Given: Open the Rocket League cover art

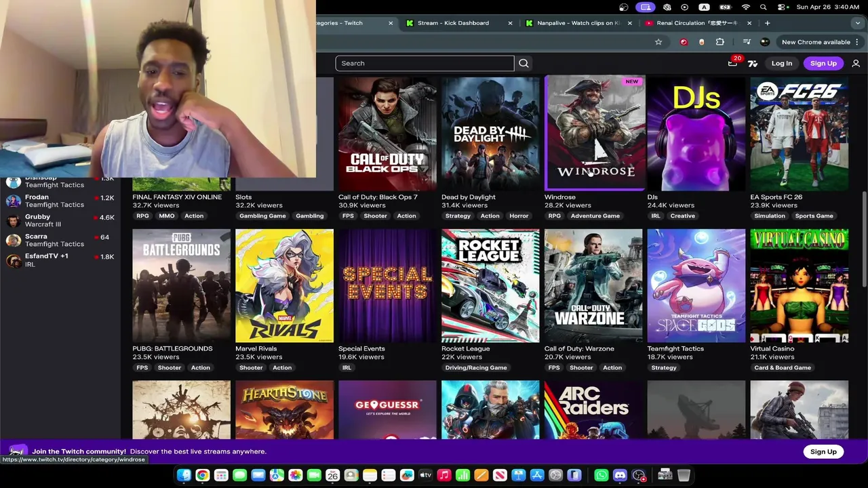Looking at the screenshot, I should click(490, 286).
